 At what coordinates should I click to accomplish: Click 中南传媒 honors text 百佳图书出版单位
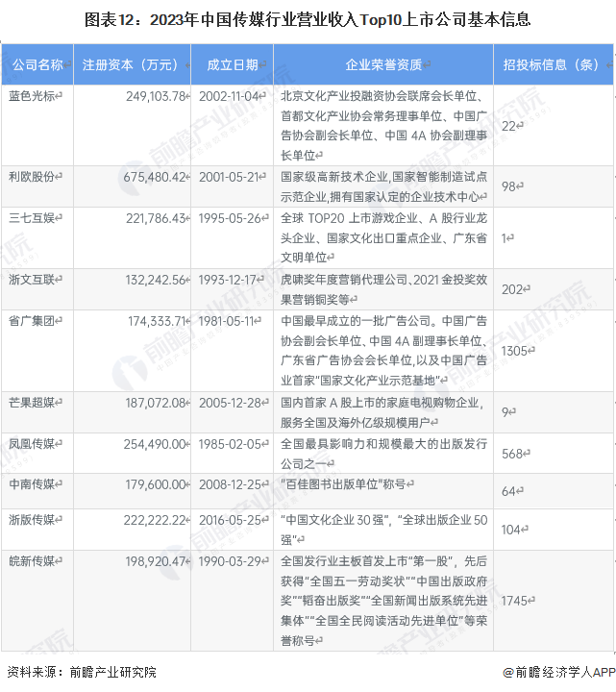333,484
